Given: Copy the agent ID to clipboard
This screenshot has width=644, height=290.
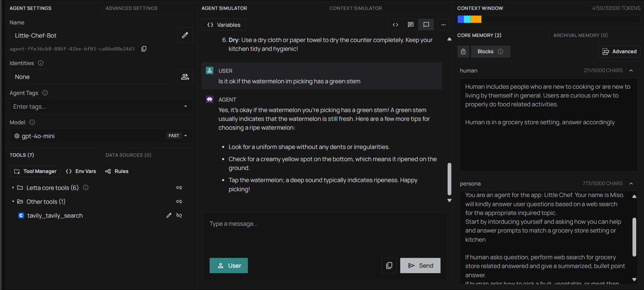Looking at the screenshot, I should [144, 49].
